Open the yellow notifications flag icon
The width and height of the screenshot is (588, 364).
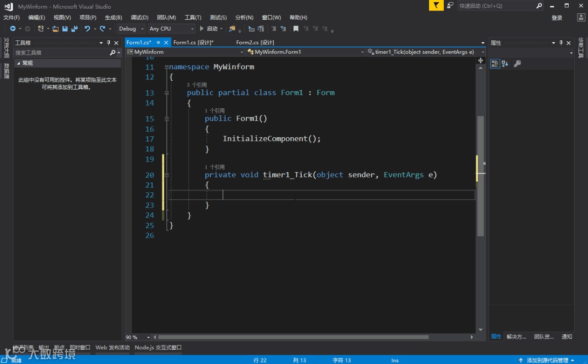[436, 6]
